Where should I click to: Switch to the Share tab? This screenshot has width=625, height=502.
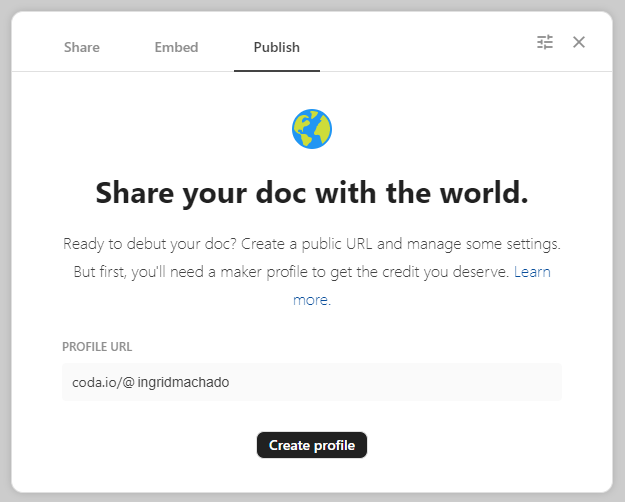(x=82, y=47)
